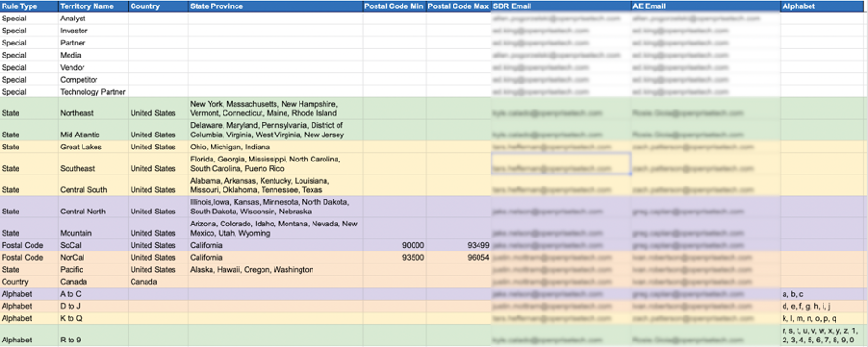Screen dimensions: 868x347
Task: Click the Central North territory cell
Action: point(93,206)
